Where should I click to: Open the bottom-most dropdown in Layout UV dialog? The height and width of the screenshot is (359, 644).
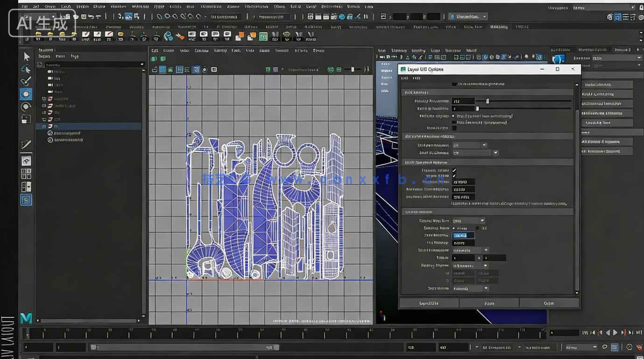coord(470,289)
